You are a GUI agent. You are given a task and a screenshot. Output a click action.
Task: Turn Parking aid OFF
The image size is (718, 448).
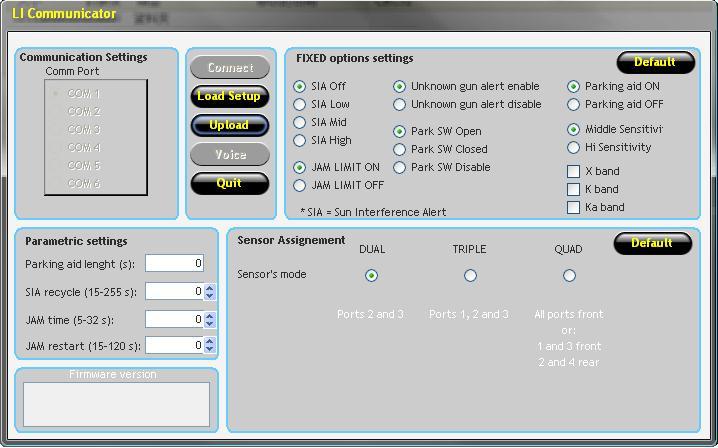(x=574, y=105)
